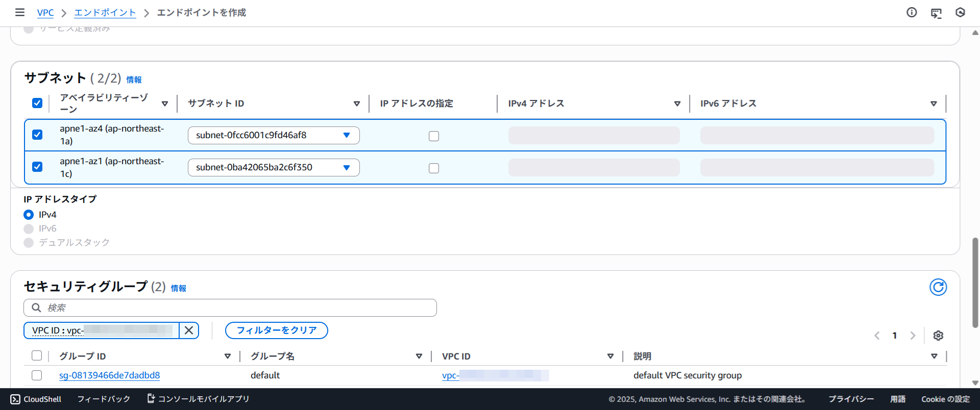Open the CloudShell icon in top bar
Image resolution: width=980 pixels, height=410 pixels.
[x=936, y=13]
